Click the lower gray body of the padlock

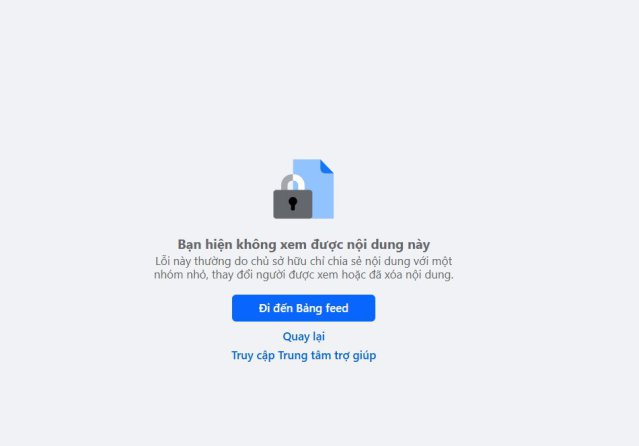point(293,204)
